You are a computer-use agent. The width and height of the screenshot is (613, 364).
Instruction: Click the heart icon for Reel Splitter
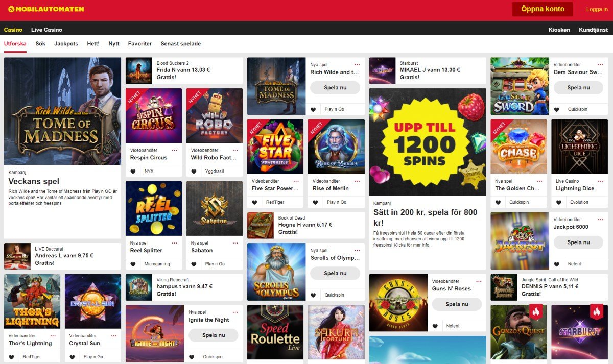[x=133, y=264]
